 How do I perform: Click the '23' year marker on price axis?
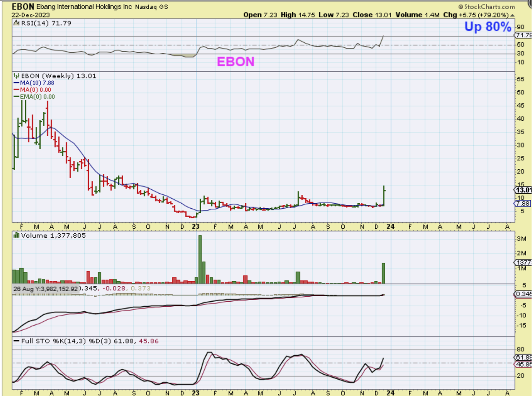(x=196, y=227)
